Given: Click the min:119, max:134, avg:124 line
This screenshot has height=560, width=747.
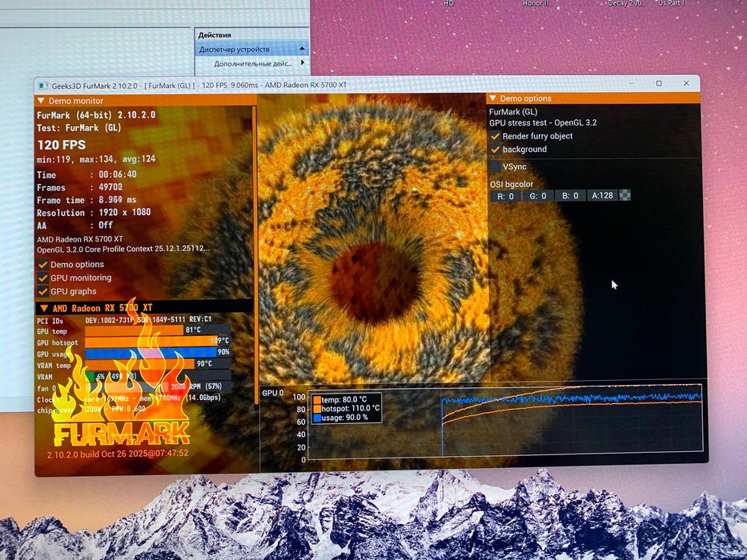Looking at the screenshot, I should (96, 159).
